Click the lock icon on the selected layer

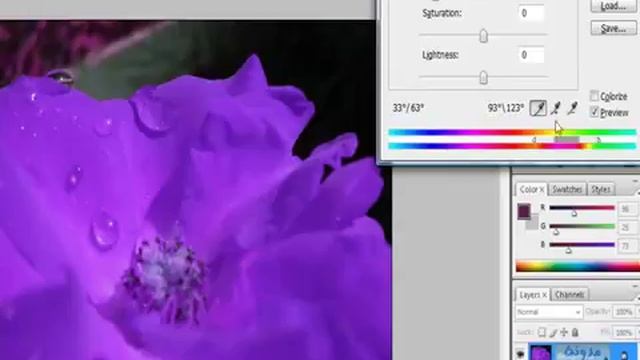(625, 355)
